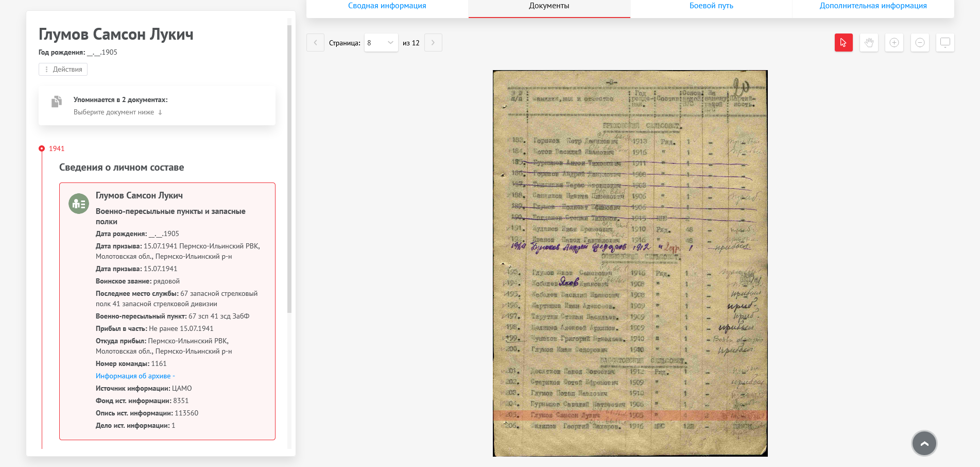Click the Номер команды: 1161 line
980x467 pixels.
click(x=131, y=363)
